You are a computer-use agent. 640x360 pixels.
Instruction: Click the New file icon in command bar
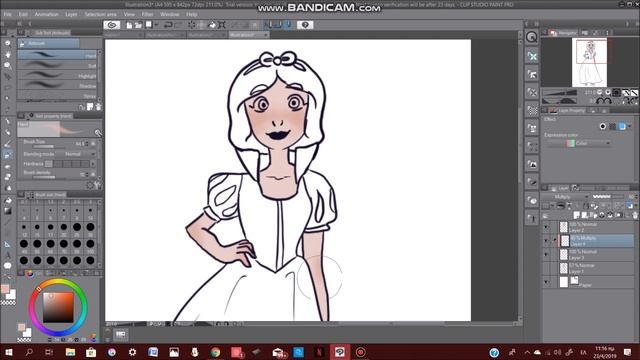click(x=129, y=25)
